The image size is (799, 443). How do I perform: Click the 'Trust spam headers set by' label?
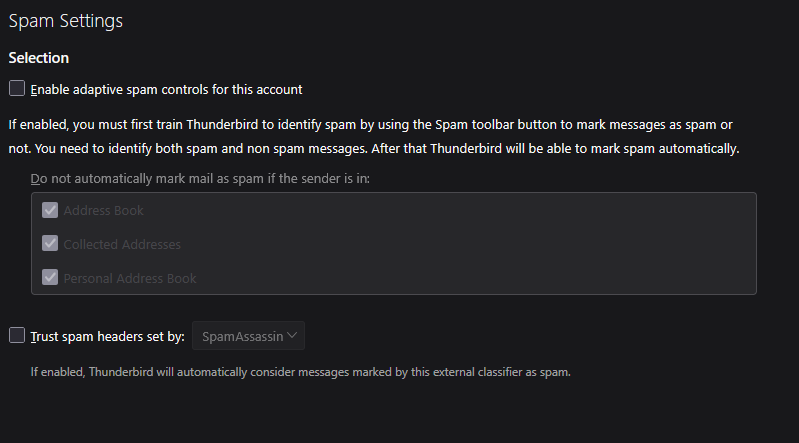107,337
